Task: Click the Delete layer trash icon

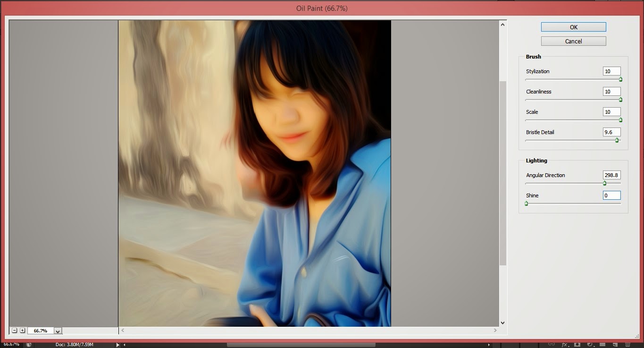Action: coord(627,344)
